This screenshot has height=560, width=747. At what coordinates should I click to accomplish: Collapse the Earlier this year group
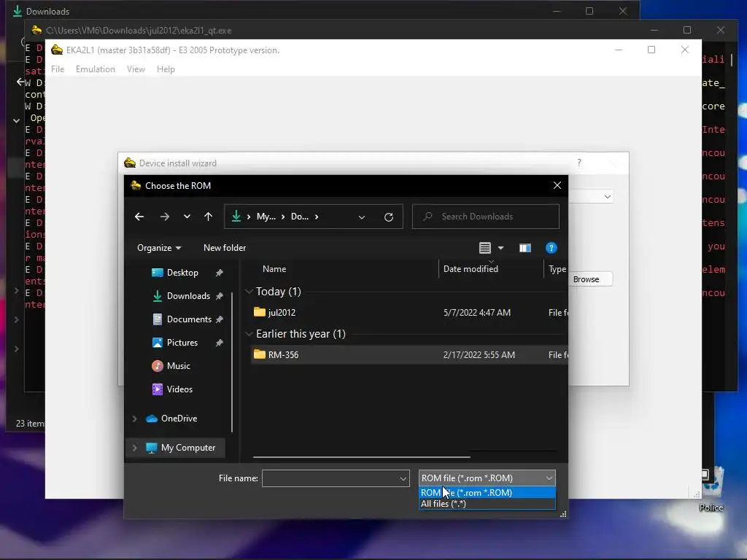tap(249, 334)
